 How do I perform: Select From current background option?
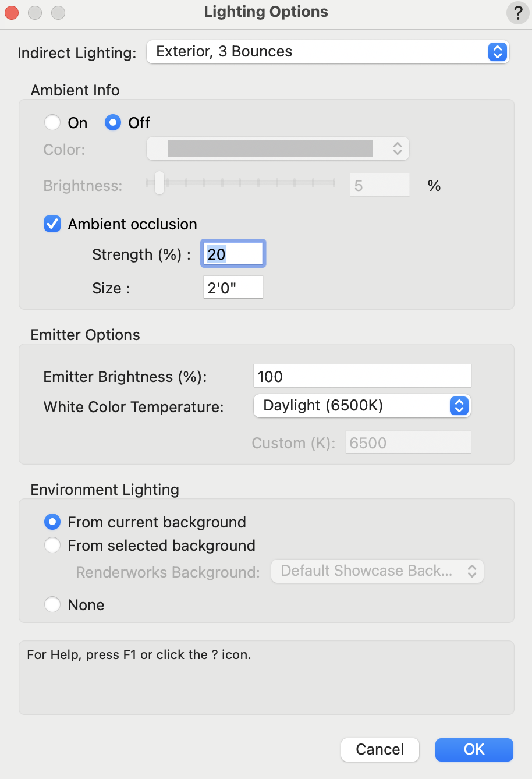click(x=52, y=522)
